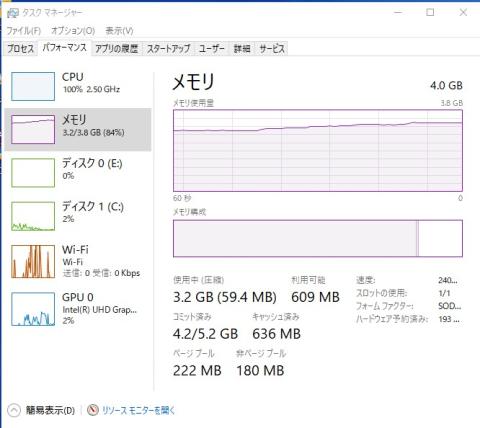Click the Intel(R) UHD Grap... GPU text

click(99, 310)
